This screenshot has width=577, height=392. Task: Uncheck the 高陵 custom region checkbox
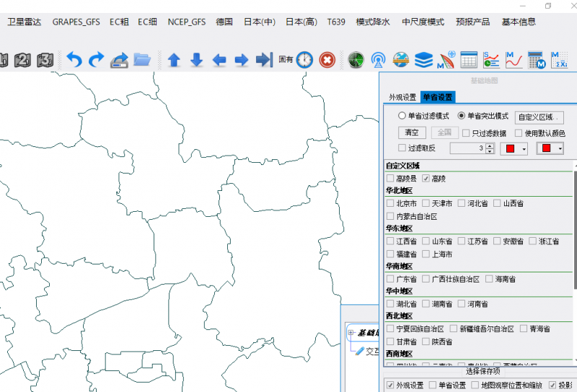point(426,178)
